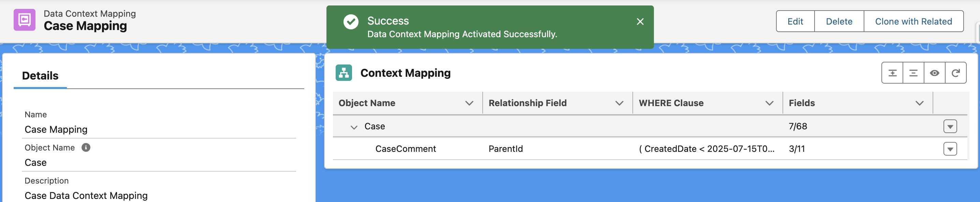Click the Object Name info icon
The width and height of the screenshot is (980, 202).
86,148
